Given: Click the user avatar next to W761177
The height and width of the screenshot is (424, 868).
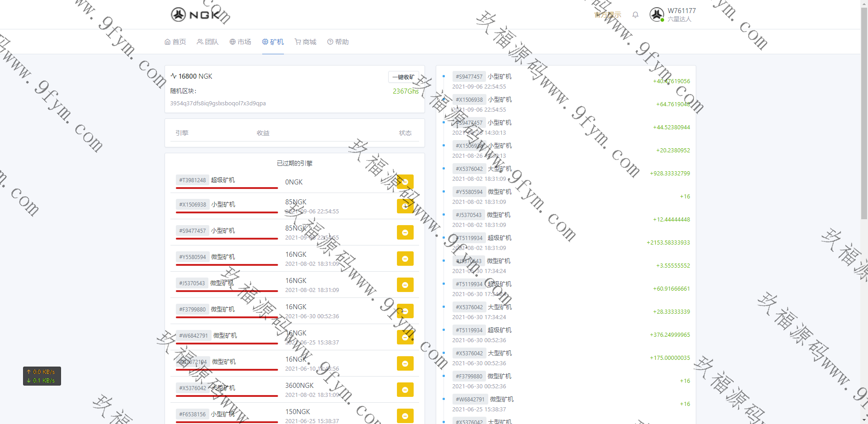Looking at the screenshot, I should coord(656,14).
